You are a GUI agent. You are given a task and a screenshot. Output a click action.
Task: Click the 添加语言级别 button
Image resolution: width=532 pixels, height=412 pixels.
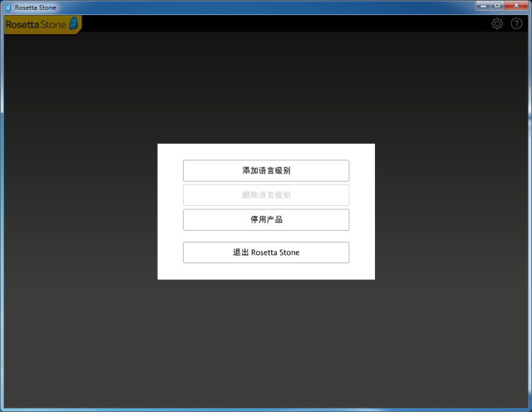266,170
